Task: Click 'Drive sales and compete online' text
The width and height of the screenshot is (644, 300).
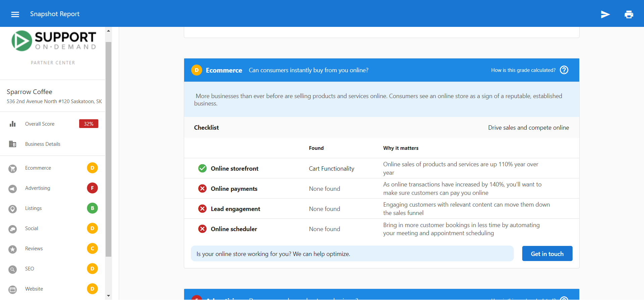Action: click(x=528, y=128)
